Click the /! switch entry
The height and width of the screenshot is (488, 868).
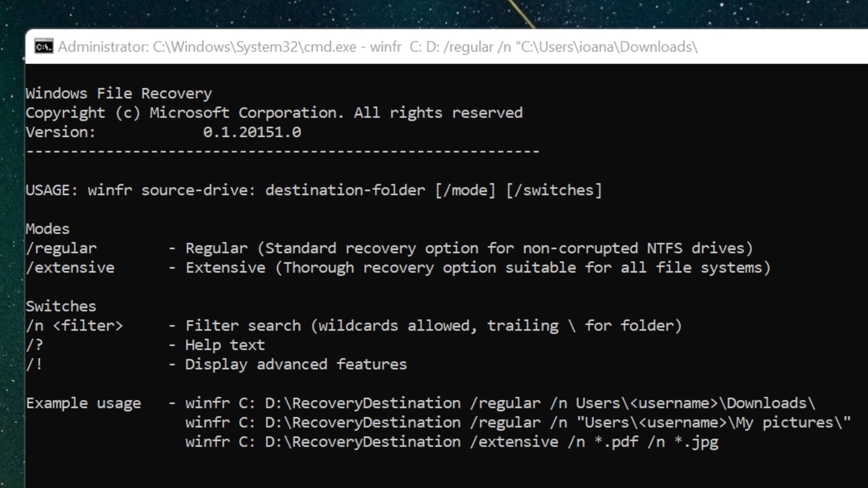pos(34,365)
